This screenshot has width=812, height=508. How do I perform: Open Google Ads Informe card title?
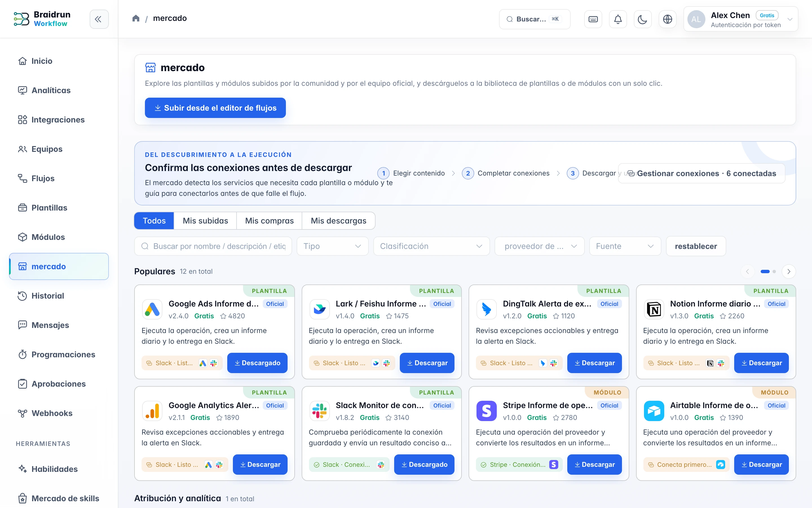coord(213,304)
